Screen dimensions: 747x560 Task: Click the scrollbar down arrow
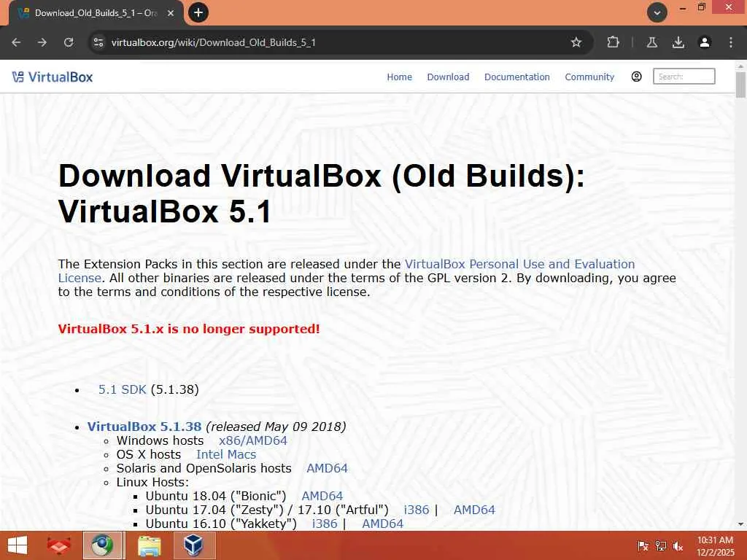click(x=740, y=524)
